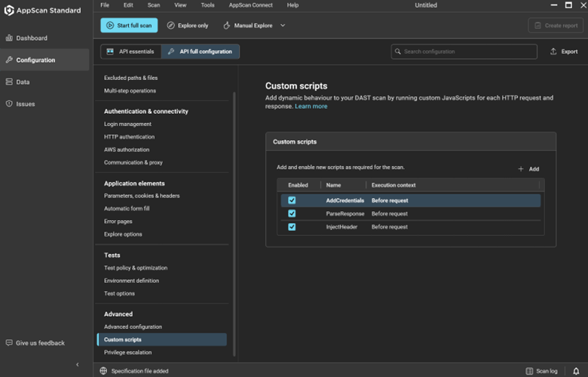588x377 pixels.
Task: Toggle the ParseResponse enabled checkbox
Action: coord(292,213)
